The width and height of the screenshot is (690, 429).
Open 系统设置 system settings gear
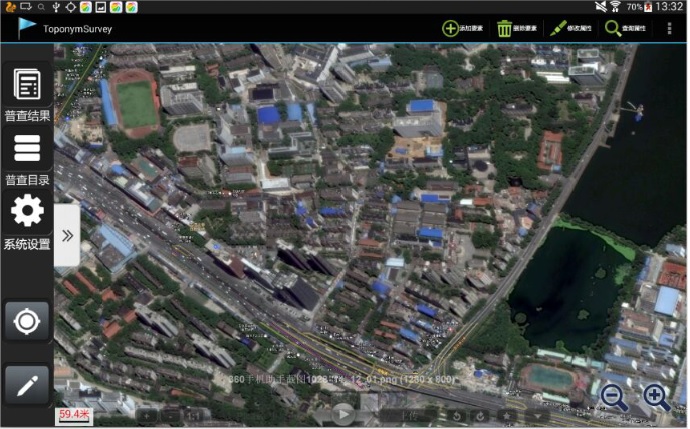click(x=27, y=222)
